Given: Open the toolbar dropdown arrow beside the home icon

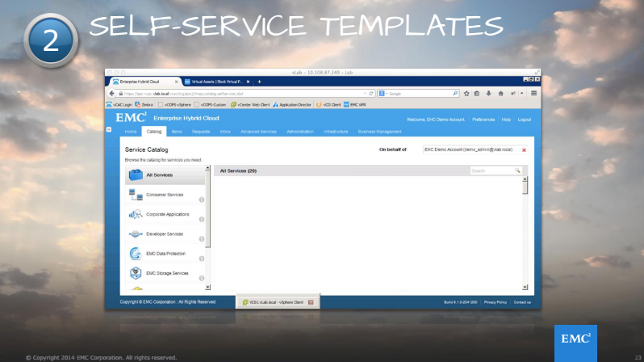Looking at the screenshot, I should point(522,94).
